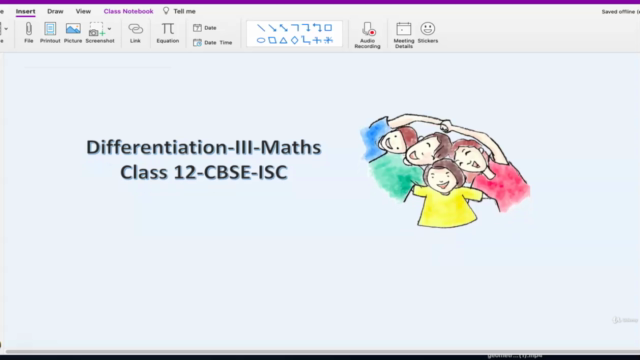Select the 3D axes graph shape

coord(328,40)
